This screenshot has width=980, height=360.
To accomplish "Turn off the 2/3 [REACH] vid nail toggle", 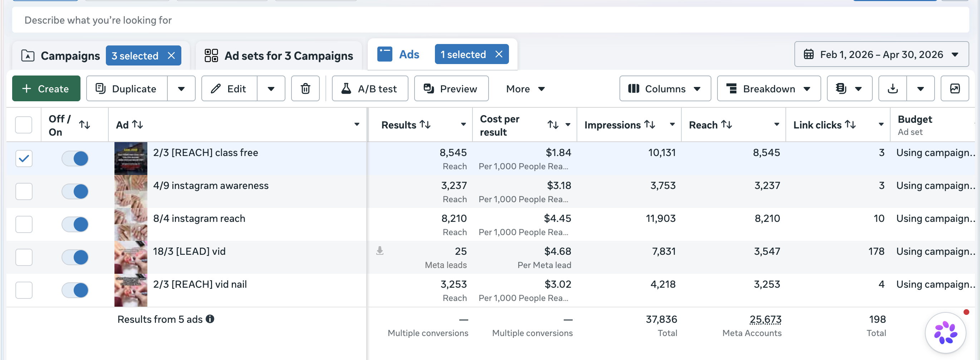I will point(75,290).
